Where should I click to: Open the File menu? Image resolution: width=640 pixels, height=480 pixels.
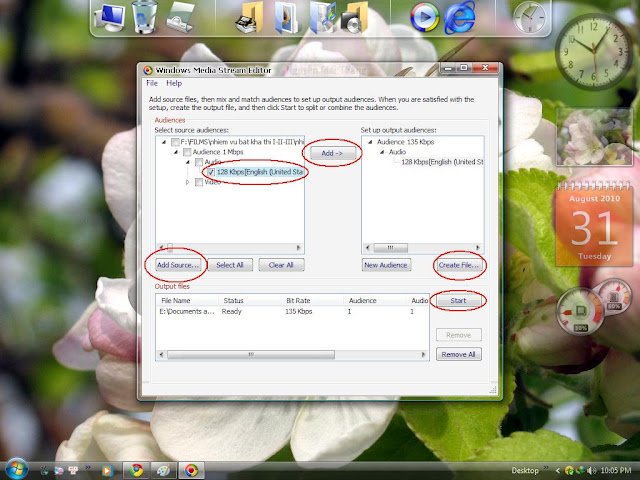[152, 83]
